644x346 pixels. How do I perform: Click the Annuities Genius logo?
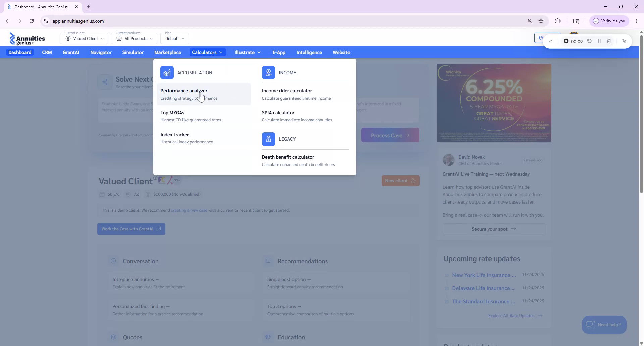[28, 38]
